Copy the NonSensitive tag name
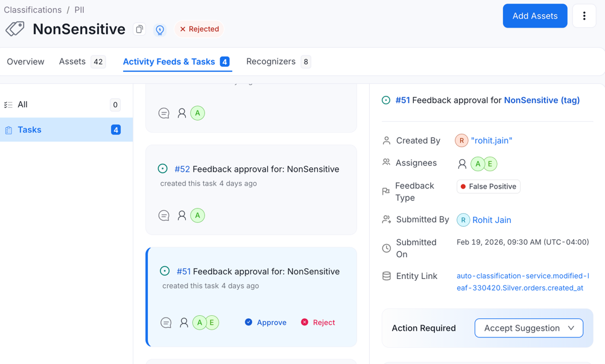Viewport: 605px width, 364px height. (x=139, y=29)
